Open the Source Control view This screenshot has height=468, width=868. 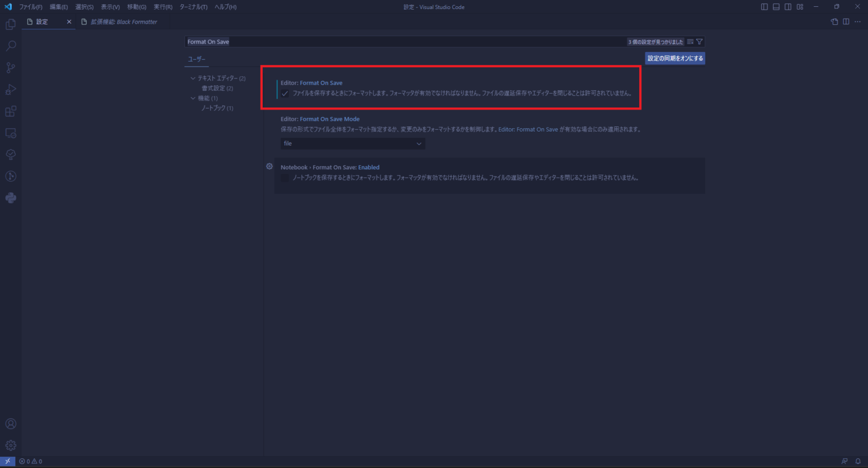coord(11,68)
